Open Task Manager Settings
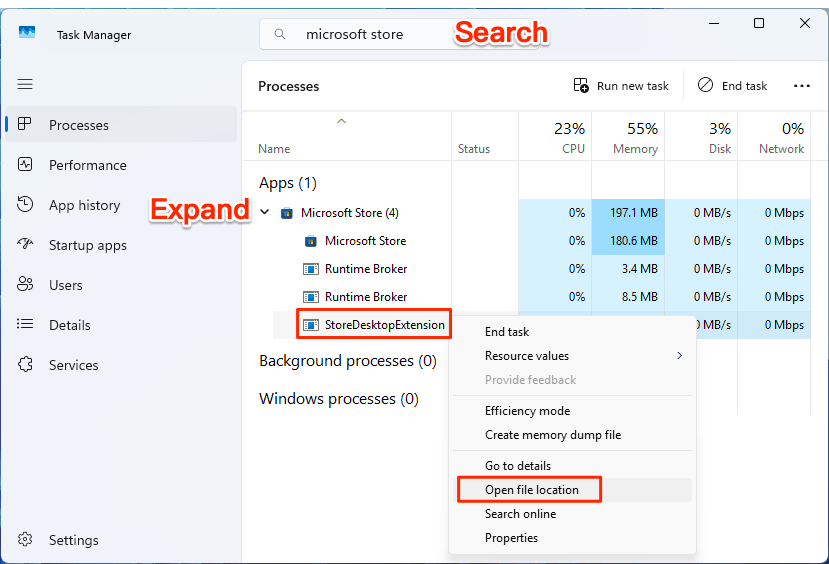This screenshot has width=829, height=564. [121, 540]
